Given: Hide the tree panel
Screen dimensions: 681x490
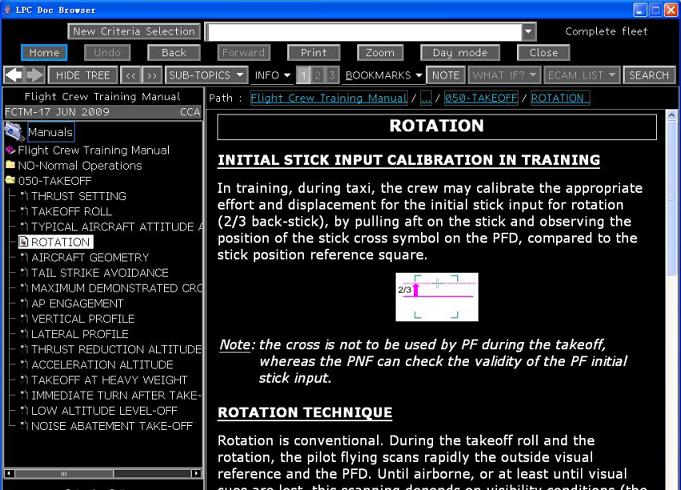Looking at the screenshot, I should click(x=83, y=75).
